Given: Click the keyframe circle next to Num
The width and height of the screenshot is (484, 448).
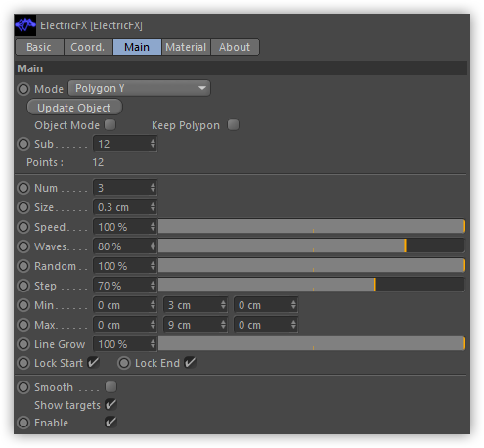Looking at the screenshot, I should [23, 188].
